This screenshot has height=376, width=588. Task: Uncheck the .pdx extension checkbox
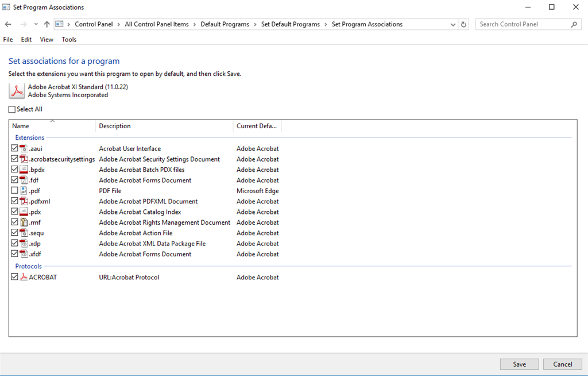(x=14, y=211)
